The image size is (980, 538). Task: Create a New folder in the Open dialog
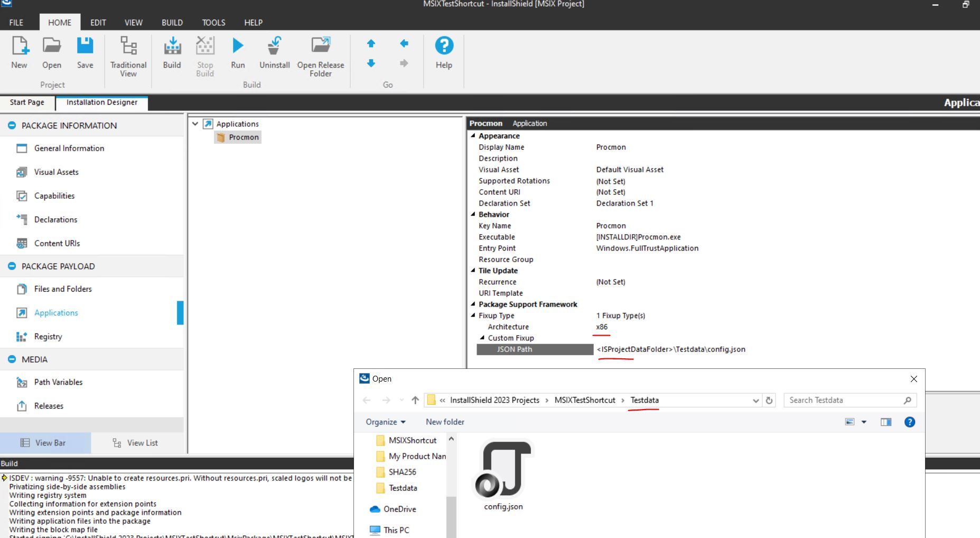444,422
